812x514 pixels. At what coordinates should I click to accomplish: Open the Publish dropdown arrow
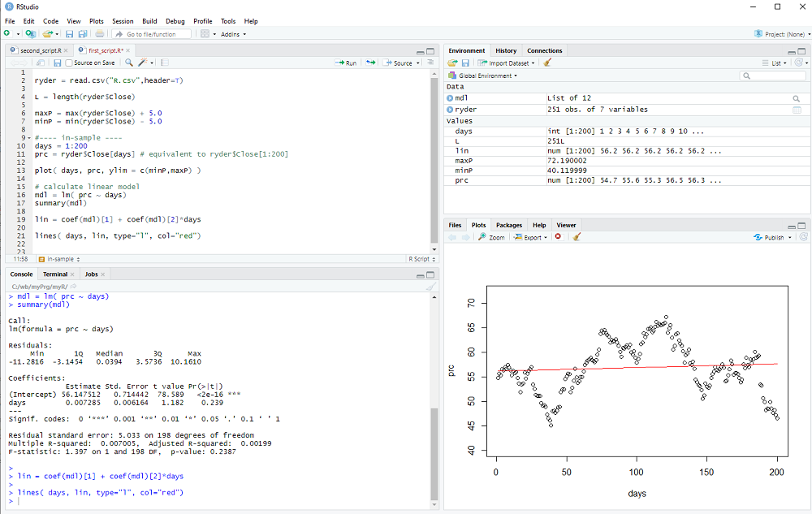790,238
